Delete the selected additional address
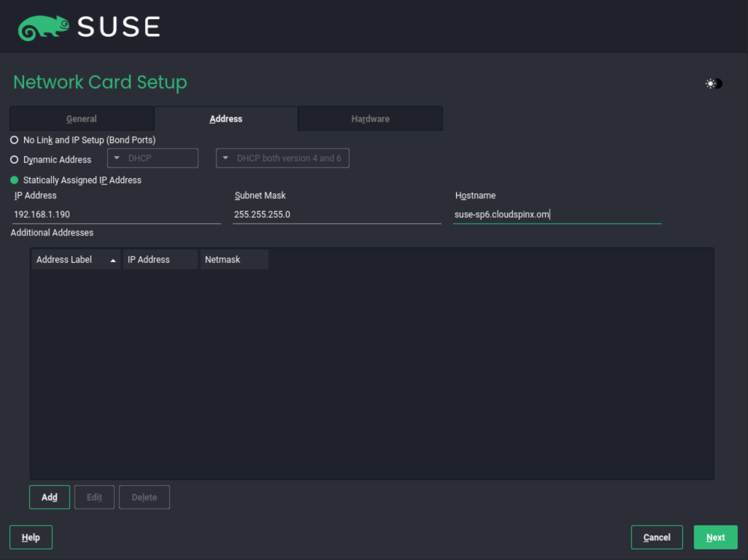Viewport: 748px width, 560px height. (144, 497)
